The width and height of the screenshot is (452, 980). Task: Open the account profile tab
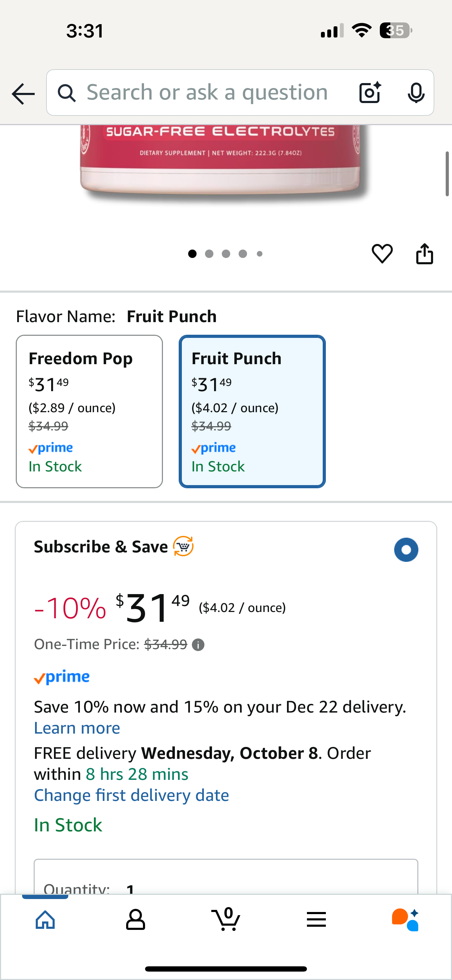(x=136, y=919)
